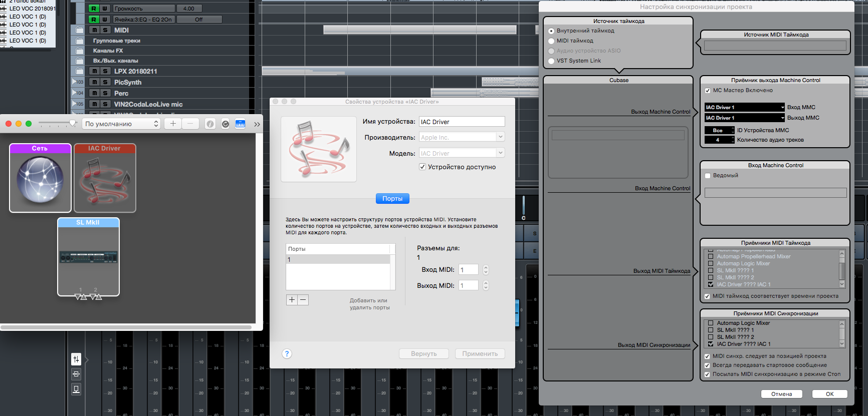Select the SL MkII device tile

coord(88,257)
